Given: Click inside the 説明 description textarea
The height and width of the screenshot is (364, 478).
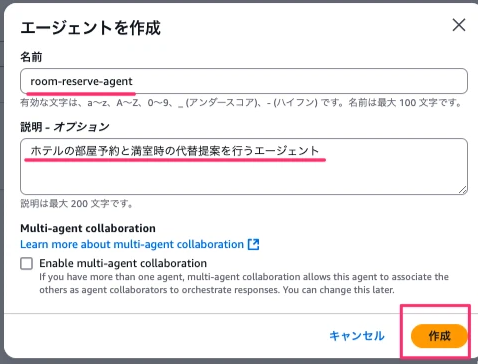Looking at the screenshot, I should [x=244, y=167].
